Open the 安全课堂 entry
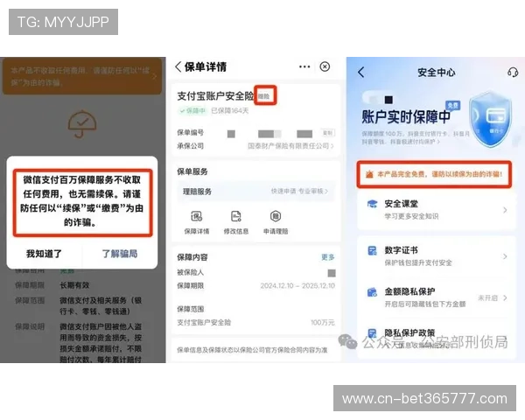Image resolution: width=525 pixels, height=420 pixels. (x=437, y=210)
